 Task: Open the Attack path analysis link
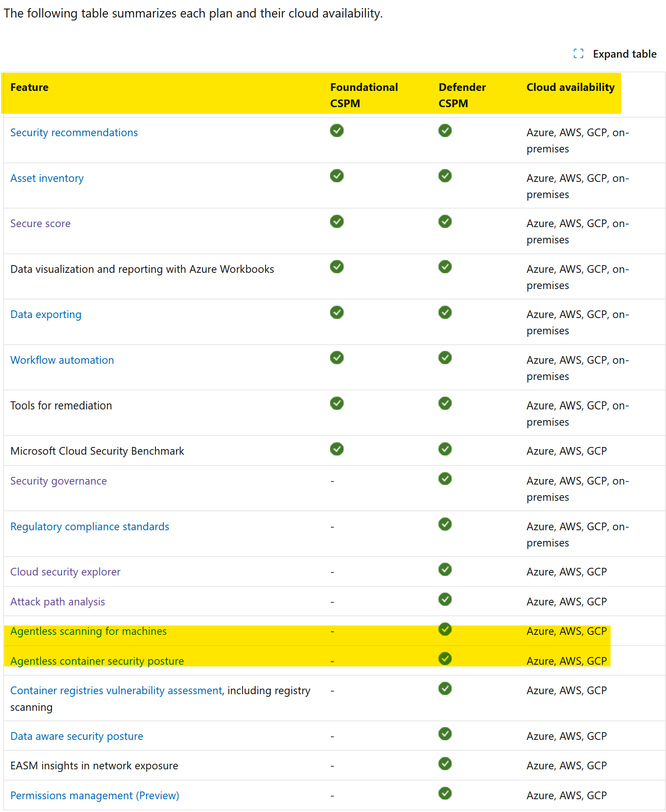pyautogui.click(x=58, y=602)
